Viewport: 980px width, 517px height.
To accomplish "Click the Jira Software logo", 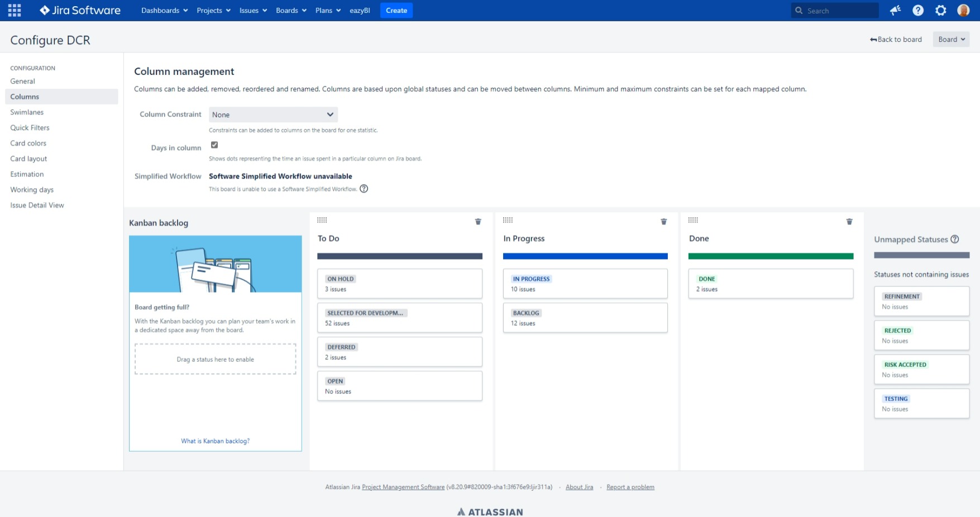I will pyautogui.click(x=79, y=10).
